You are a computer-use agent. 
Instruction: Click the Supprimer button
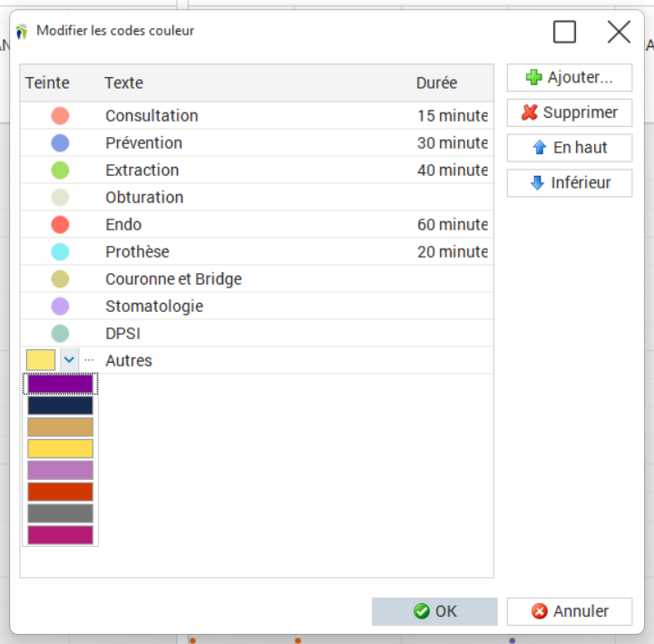(570, 112)
